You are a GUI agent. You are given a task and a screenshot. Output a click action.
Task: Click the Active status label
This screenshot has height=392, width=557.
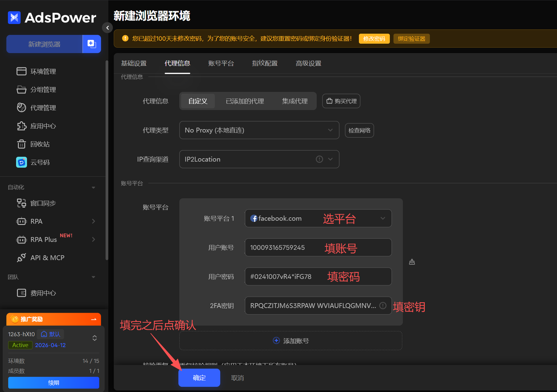20,345
